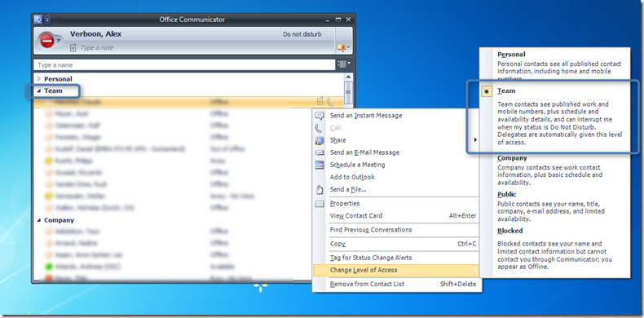The image size is (644, 318).
Task: Select Schedule a Meeting
Action: [358, 165]
